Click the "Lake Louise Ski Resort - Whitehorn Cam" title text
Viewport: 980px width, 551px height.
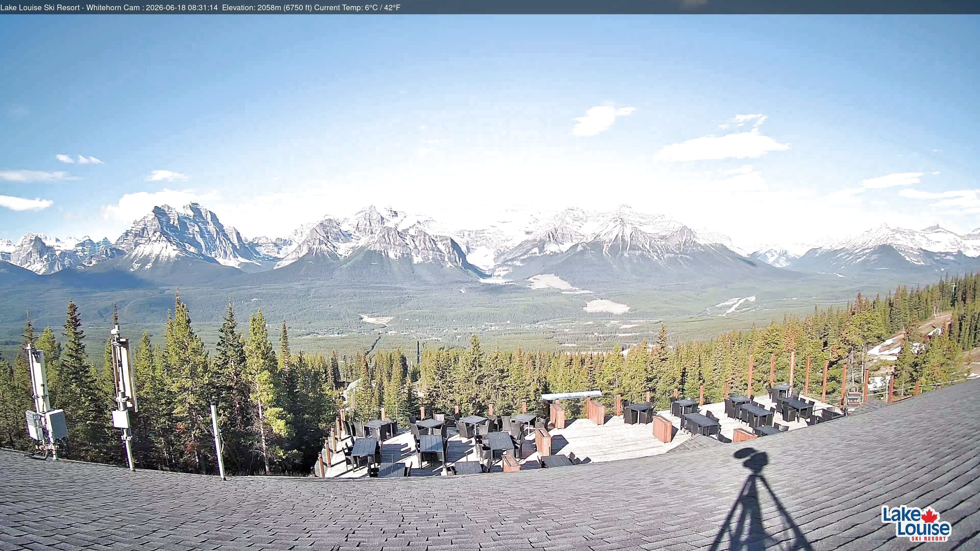click(x=70, y=8)
